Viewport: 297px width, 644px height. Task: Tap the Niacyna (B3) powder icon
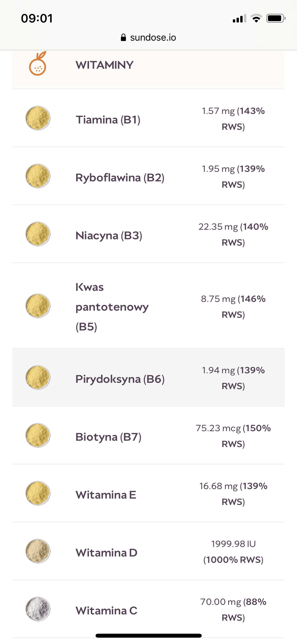tap(38, 234)
